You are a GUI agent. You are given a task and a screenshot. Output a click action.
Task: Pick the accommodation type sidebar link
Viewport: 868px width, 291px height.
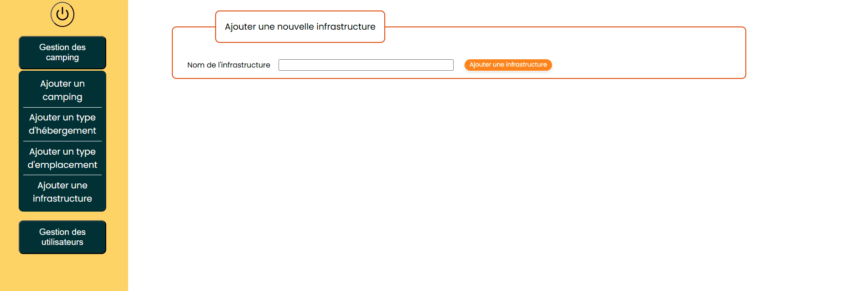tap(62, 124)
